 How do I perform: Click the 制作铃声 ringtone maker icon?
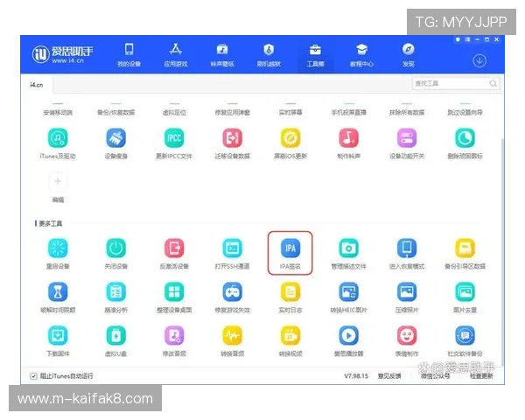[348, 139]
